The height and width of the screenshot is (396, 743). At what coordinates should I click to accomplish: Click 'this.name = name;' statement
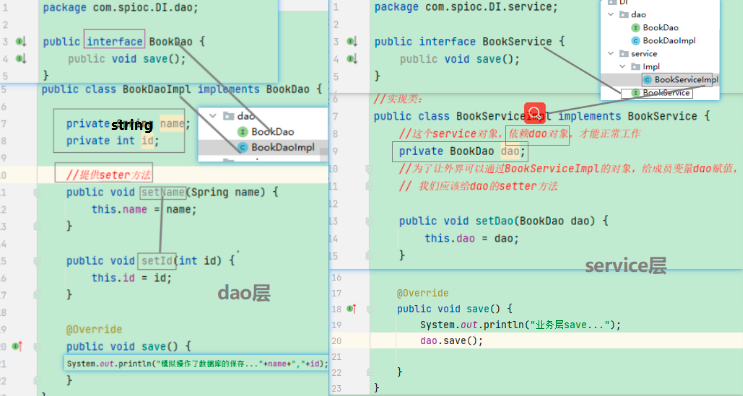(144, 209)
